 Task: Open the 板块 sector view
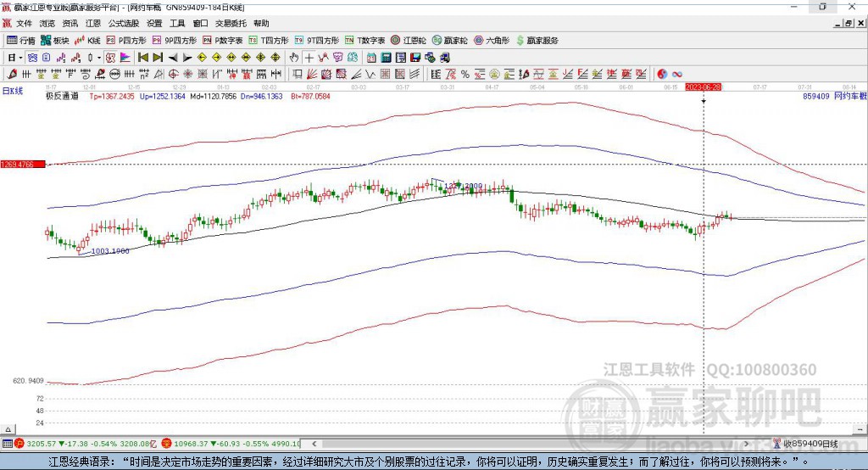55,41
